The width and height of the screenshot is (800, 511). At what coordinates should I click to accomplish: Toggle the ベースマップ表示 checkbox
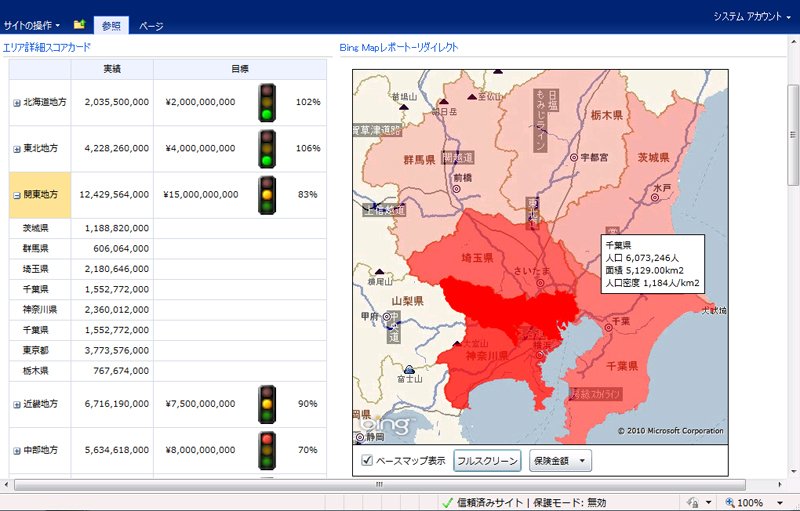(367, 460)
